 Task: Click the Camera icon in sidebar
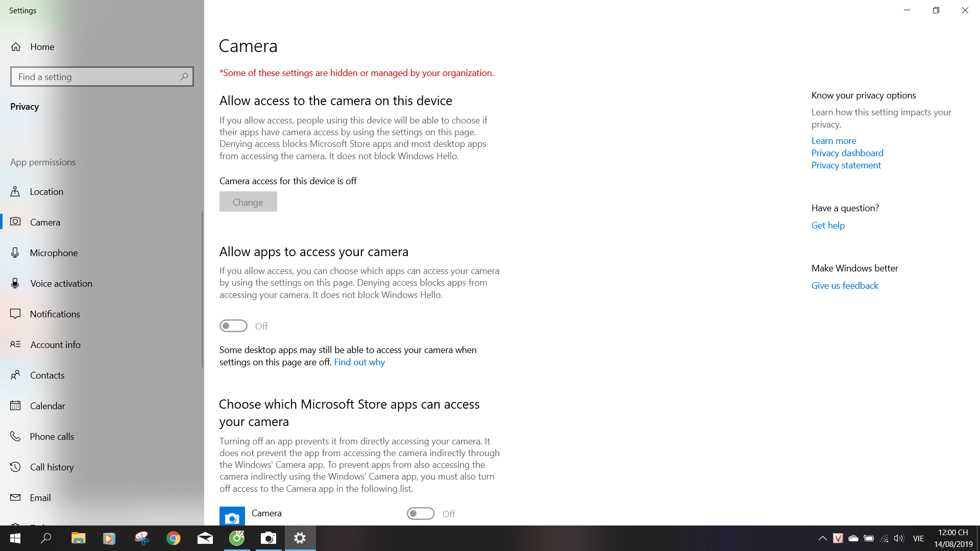click(x=16, y=221)
